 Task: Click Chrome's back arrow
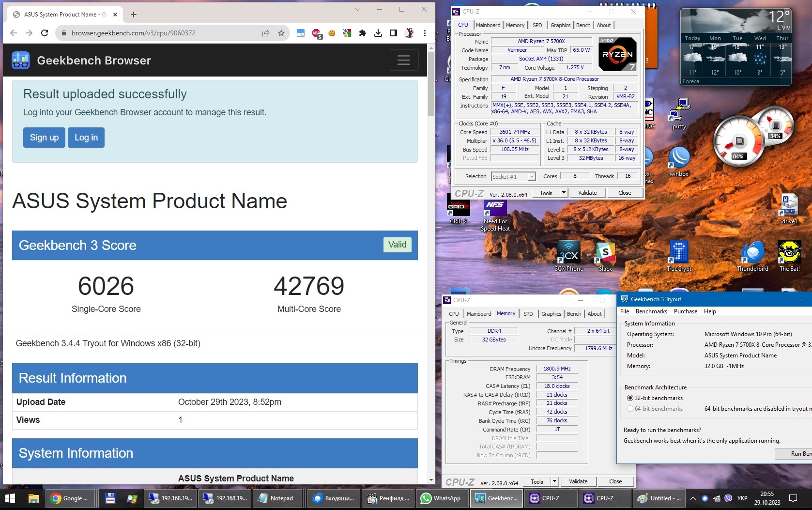[14, 33]
